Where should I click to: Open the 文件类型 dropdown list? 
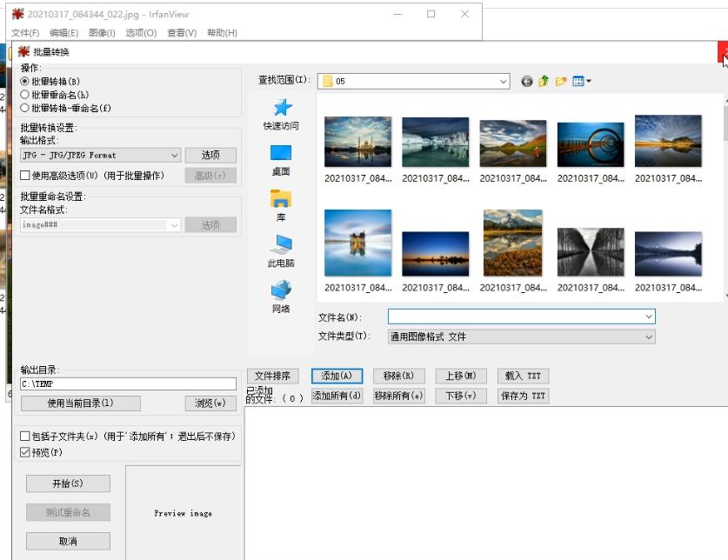648,337
